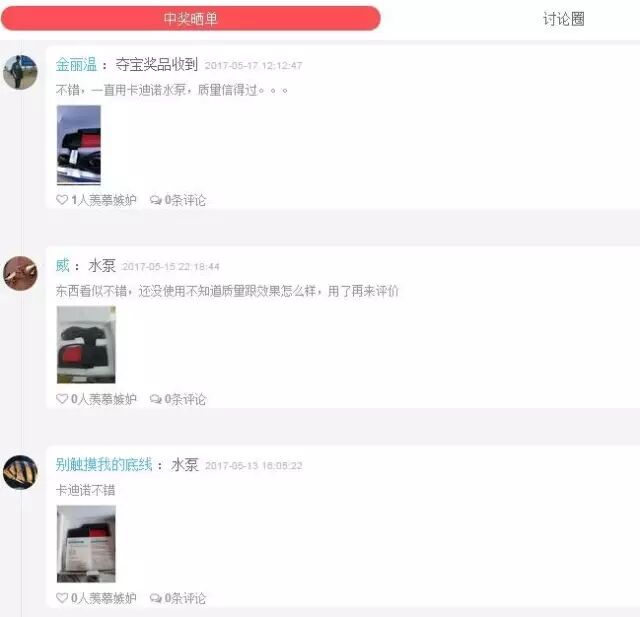Open the 讨论圈 tab
This screenshot has height=617, width=640.
(564, 19)
